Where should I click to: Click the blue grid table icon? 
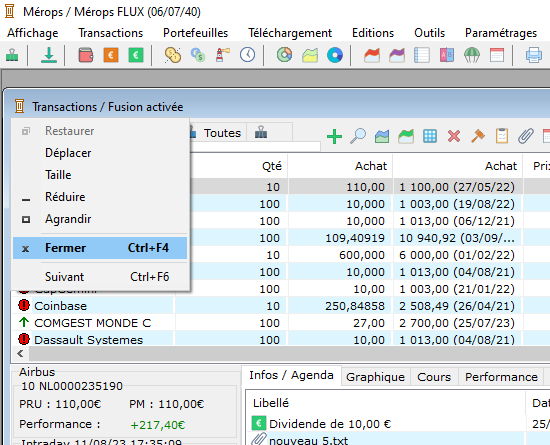coord(430,136)
